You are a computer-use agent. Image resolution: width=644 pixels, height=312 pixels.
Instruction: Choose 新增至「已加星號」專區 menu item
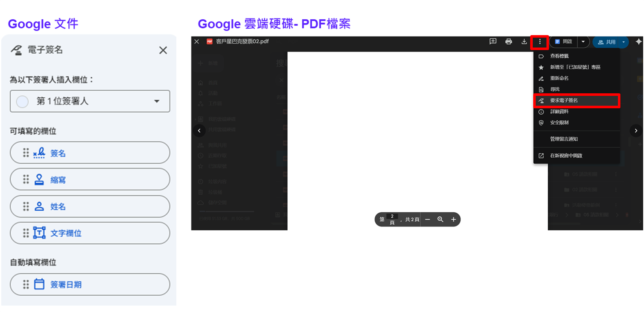[577, 67]
